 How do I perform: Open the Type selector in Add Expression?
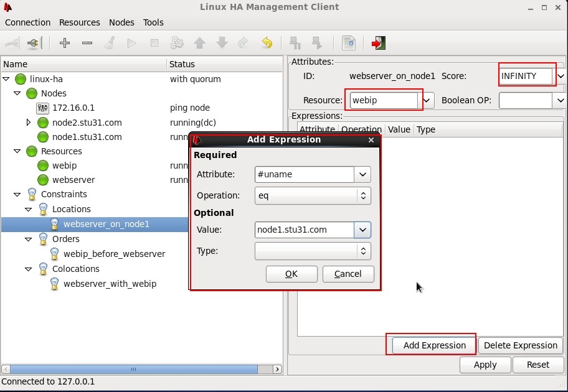coord(313,251)
